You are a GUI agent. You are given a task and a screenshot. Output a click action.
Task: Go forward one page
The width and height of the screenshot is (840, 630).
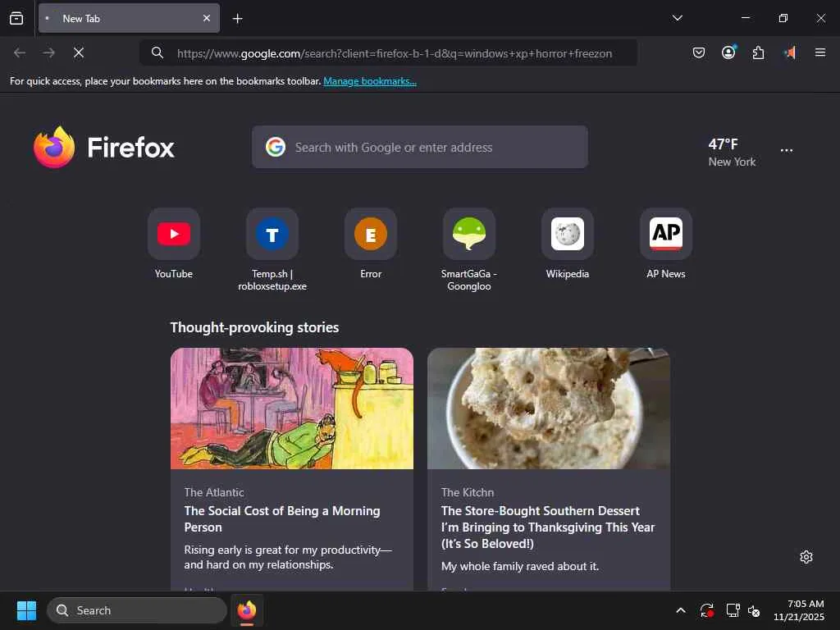click(49, 52)
